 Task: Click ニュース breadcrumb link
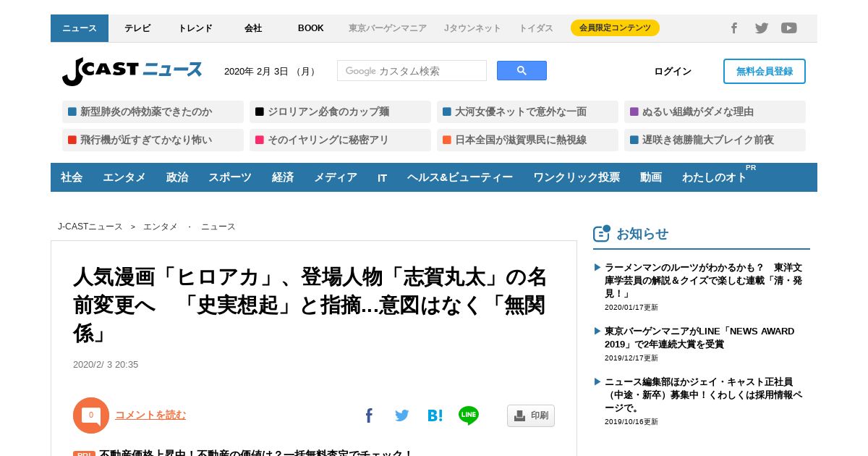coord(218,227)
